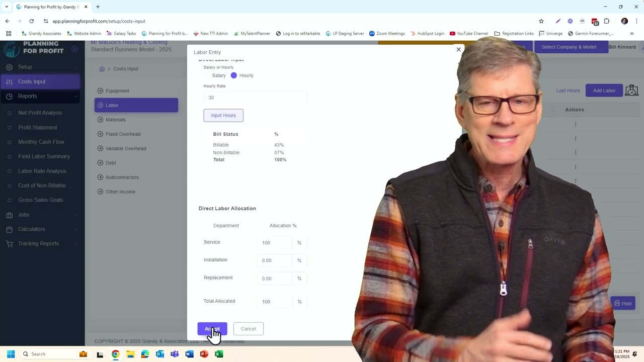Open the Monthly Cash Flow report
644x362 pixels.
pyautogui.click(x=41, y=142)
